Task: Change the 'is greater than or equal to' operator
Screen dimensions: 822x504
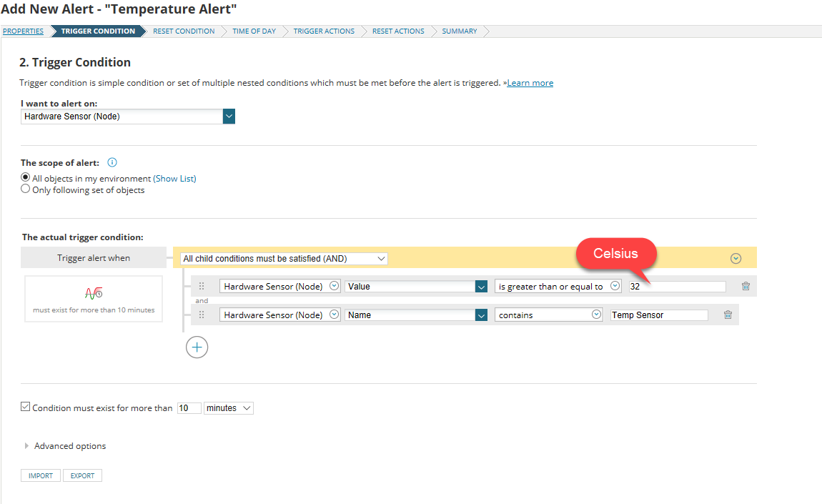Action: 558,287
